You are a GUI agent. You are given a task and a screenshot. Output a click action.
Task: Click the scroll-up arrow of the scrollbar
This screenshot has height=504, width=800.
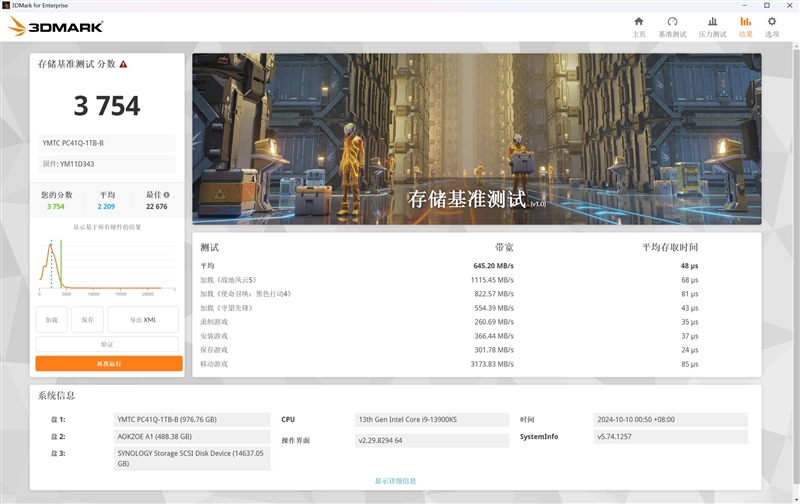(x=796, y=46)
